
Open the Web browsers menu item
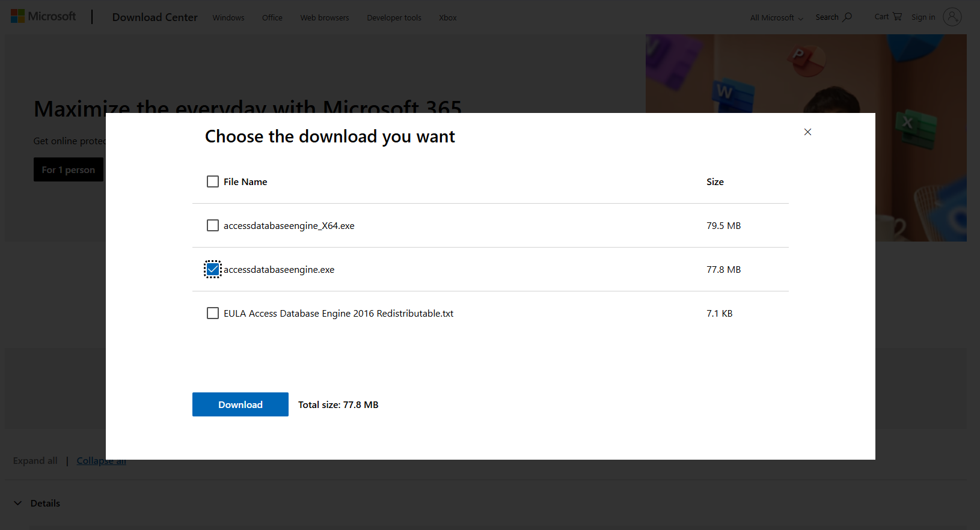point(325,17)
